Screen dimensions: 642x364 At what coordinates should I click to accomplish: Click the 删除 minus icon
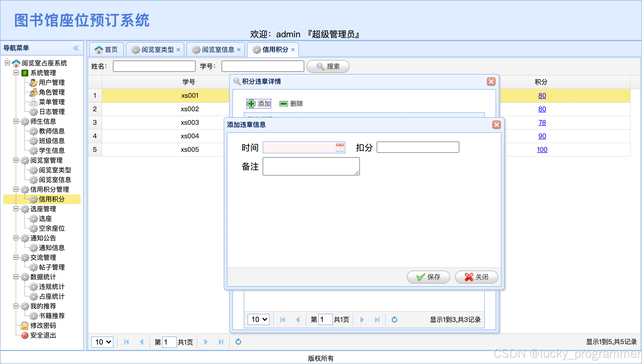pos(283,104)
